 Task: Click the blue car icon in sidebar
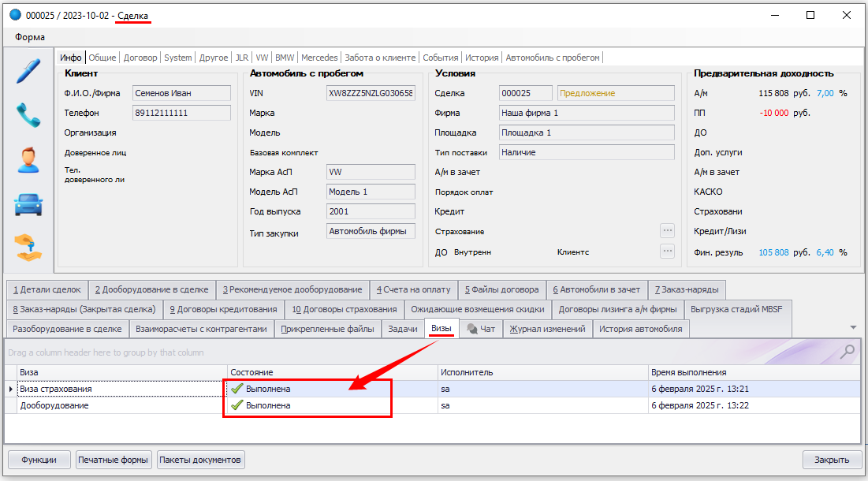click(x=28, y=204)
